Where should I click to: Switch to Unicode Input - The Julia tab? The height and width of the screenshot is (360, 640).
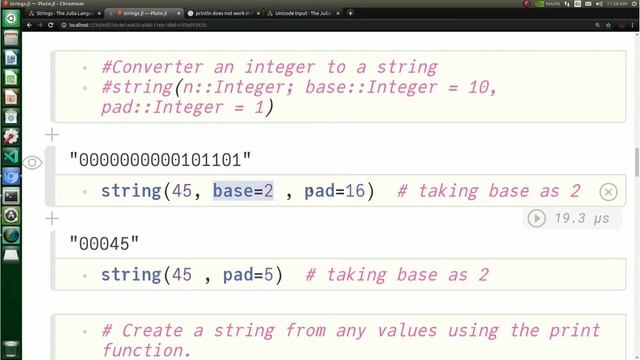tap(302, 13)
